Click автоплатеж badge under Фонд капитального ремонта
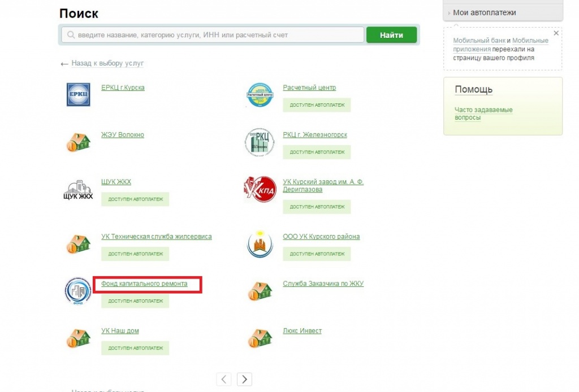This screenshot has width=579, height=392. pos(135,301)
